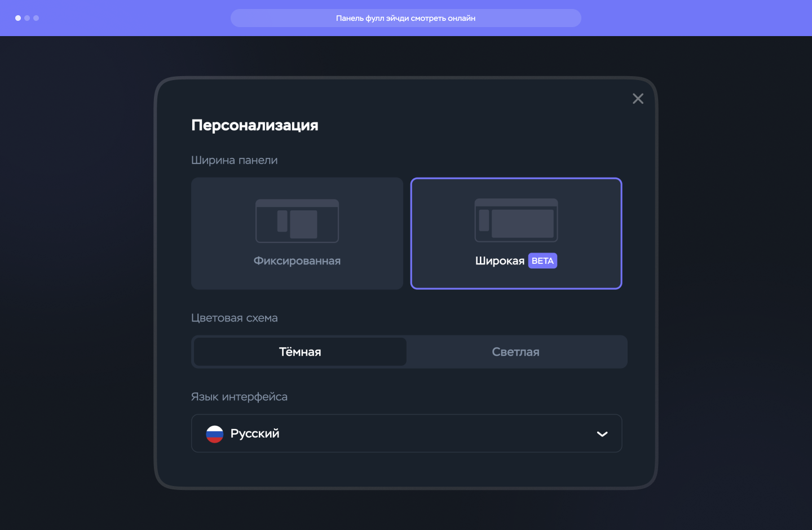Select the Широкая panel width option
This screenshot has height=530, width=812.
pyautogui.click(x=516, y=233)
